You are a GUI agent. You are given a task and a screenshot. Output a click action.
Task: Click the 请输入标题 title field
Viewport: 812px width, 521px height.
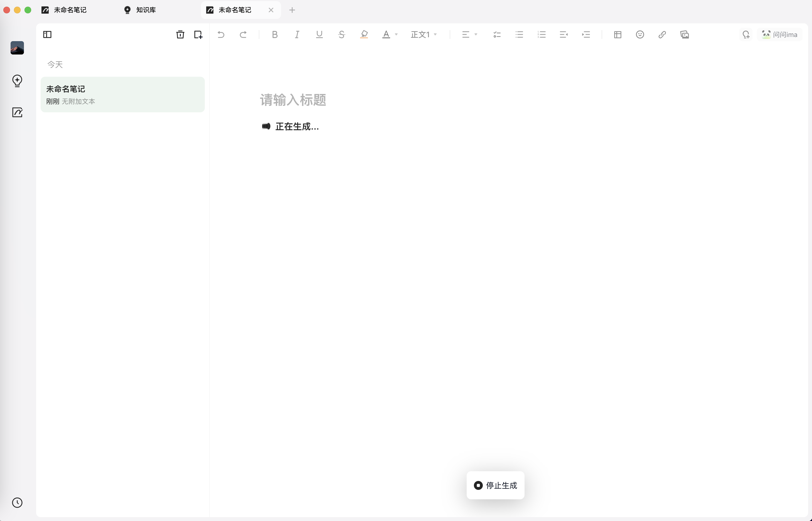point(293,100)
